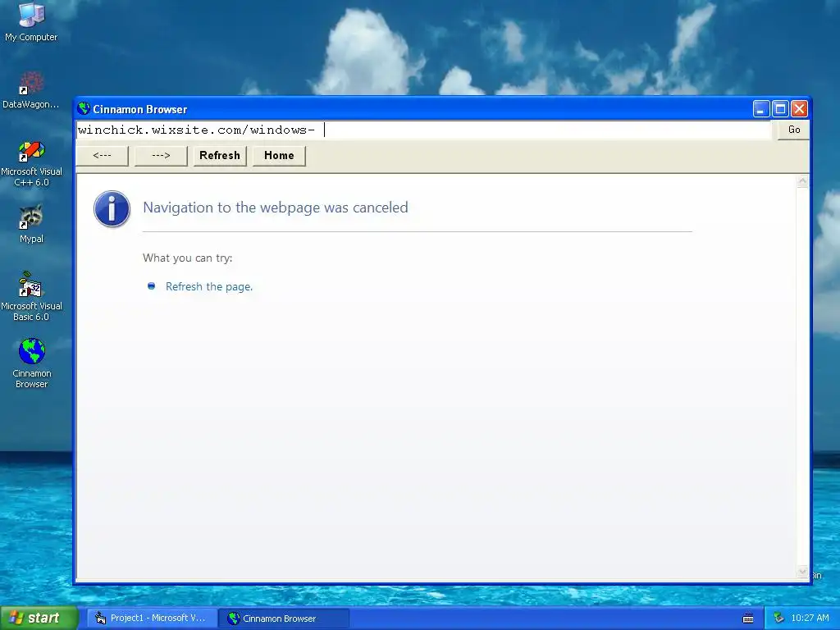The image size is (840, 630).
Task: Click the page scrollbar up arrow
Action: click(x=802, y=181)
